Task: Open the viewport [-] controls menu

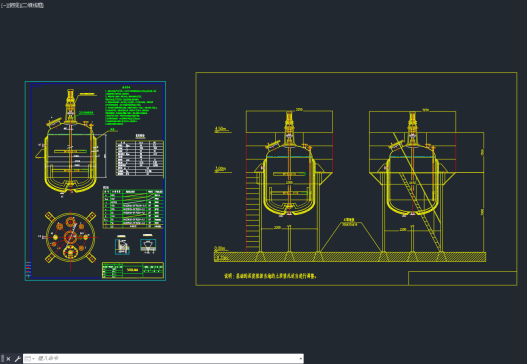Action: (3, 5)
